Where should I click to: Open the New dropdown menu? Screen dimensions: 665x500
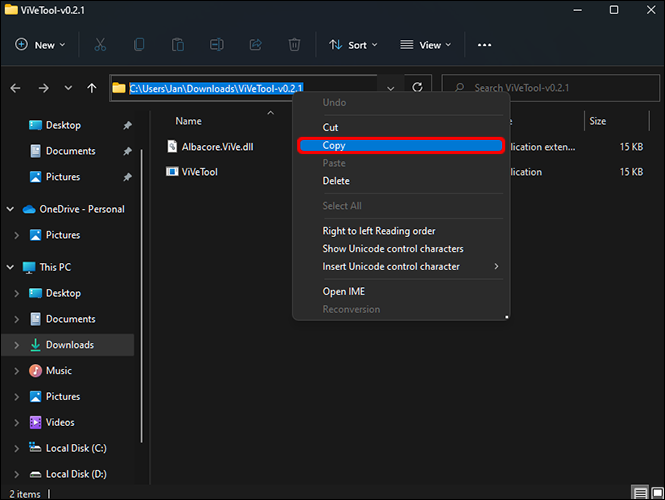click(40, 45)
